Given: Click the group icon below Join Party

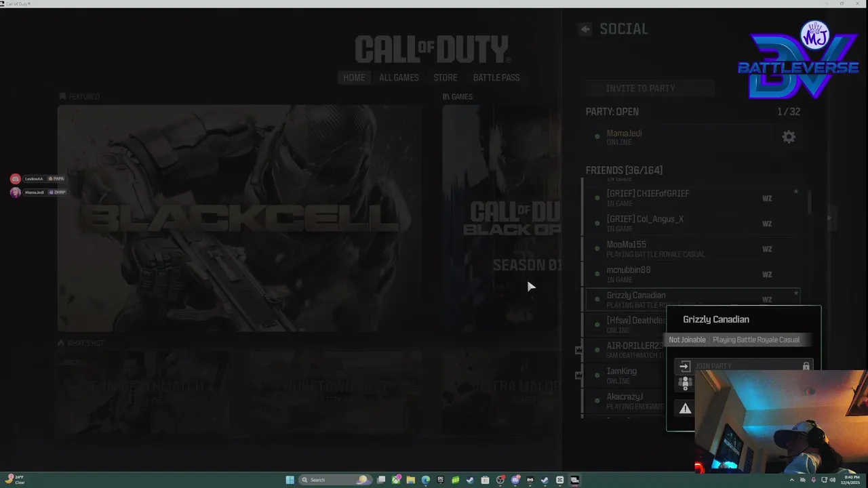Looking at the screenshot, I should click(686, 384).
